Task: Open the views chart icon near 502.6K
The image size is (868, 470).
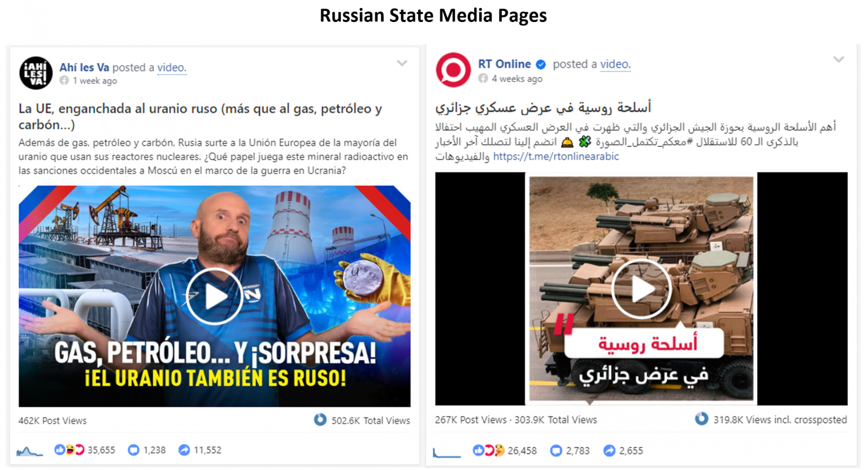Action: pos(320,420)
